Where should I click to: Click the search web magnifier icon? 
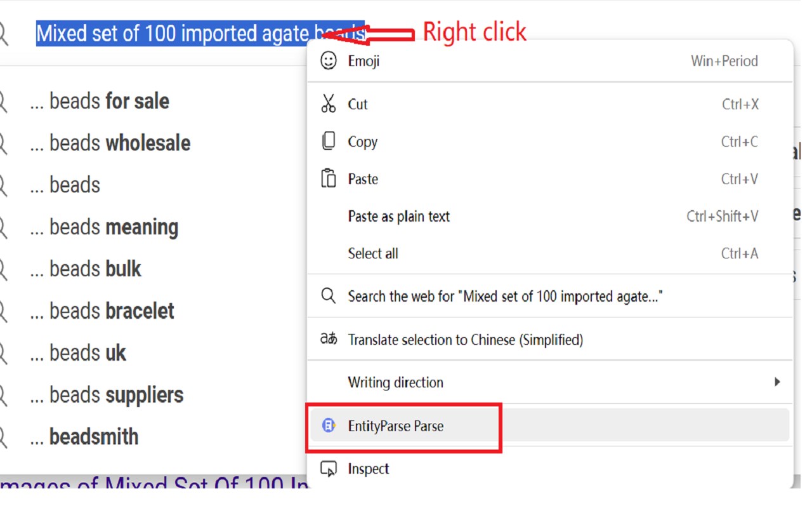329,296
